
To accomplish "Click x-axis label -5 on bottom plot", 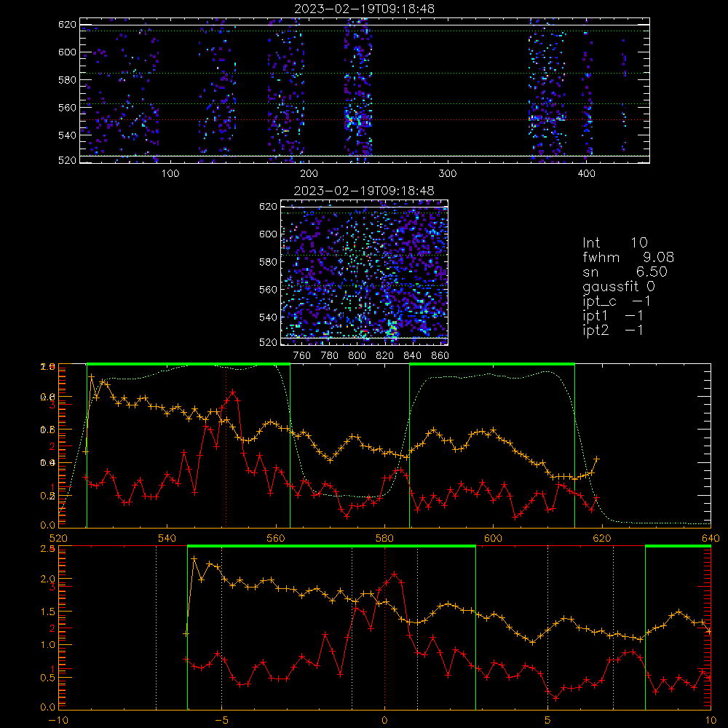I will pos(221,721).
